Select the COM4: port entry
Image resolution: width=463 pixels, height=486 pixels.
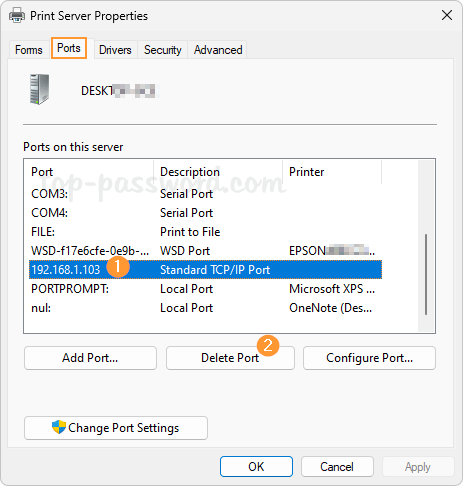pyautogui.click(x=205, y=213)
